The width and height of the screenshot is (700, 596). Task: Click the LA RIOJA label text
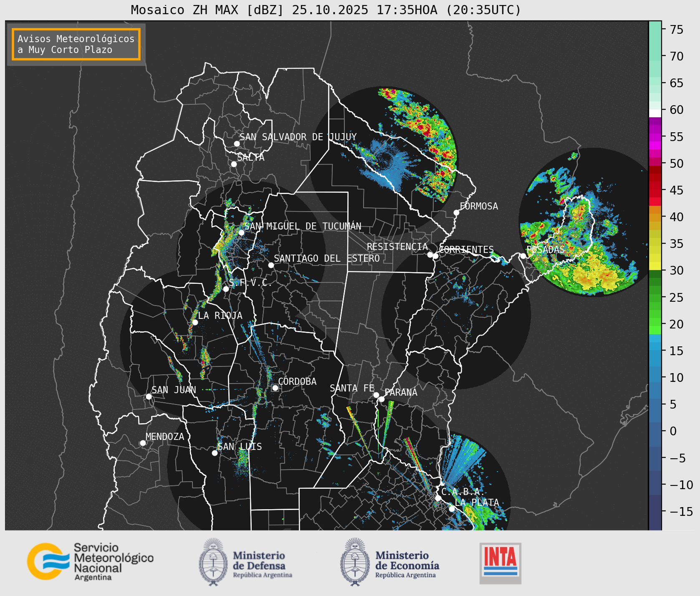tap(220, 316)
